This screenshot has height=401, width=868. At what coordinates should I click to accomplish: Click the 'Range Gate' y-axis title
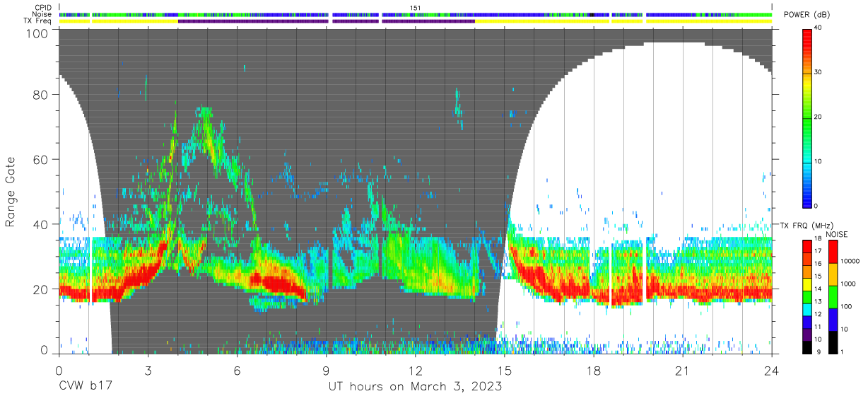11,193
